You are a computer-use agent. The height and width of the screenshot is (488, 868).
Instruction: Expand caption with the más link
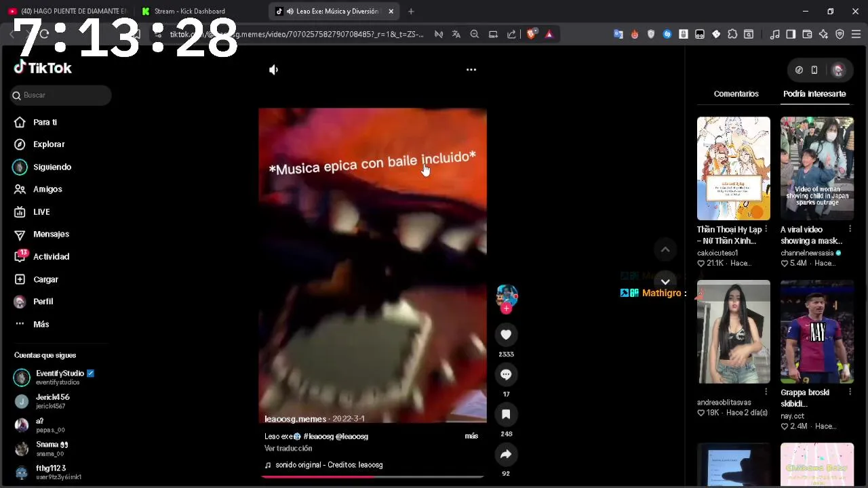click(x=471, y=436)
